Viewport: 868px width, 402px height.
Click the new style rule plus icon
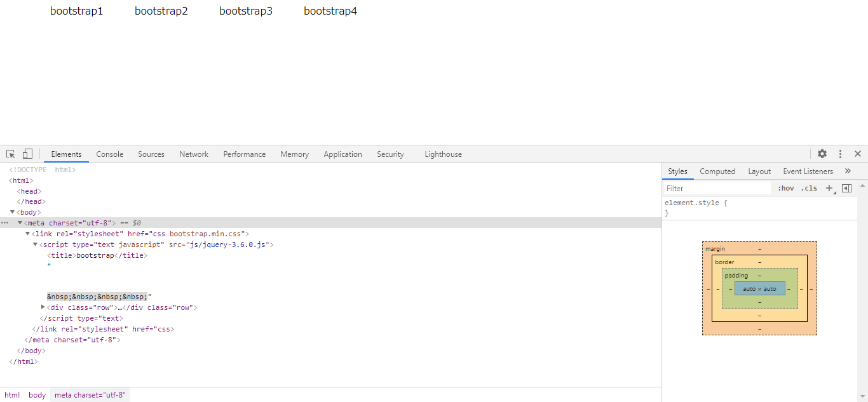pos(829,188)
